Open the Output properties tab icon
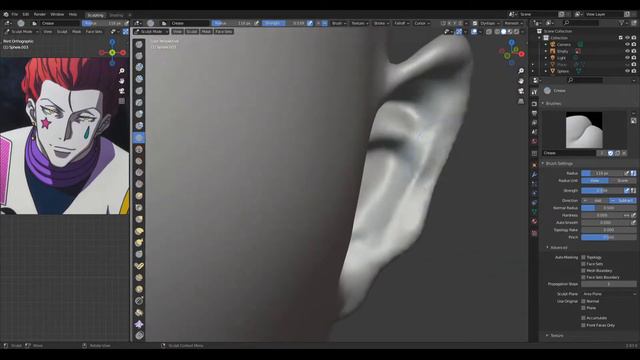Image resolution: width=640 pixels, height=360 pixels. click(534, 113)
